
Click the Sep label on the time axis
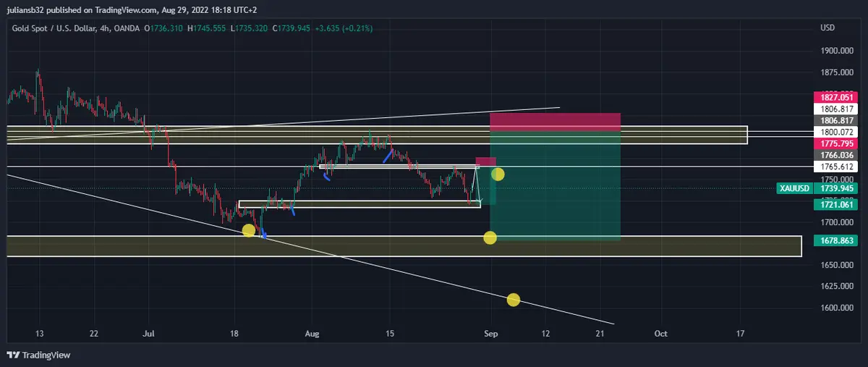[x=491, y=334]
